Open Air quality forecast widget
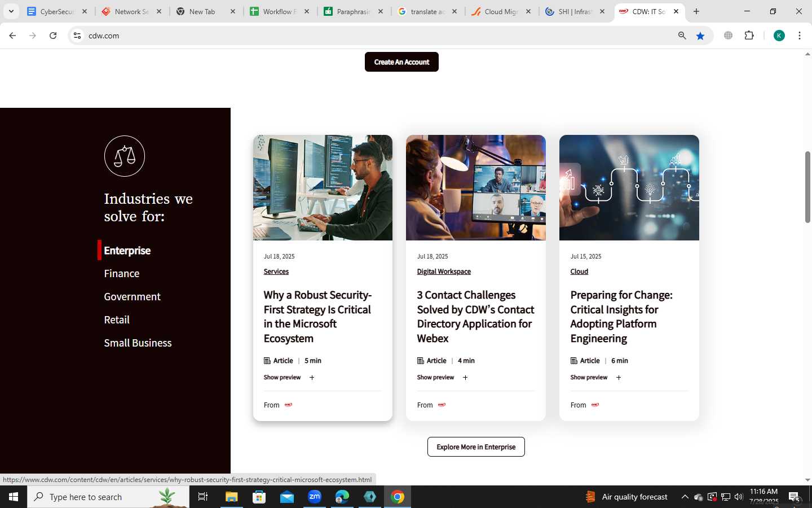This screenshot has width=812, height=508. pyautogui.click(x=626, y=497)
